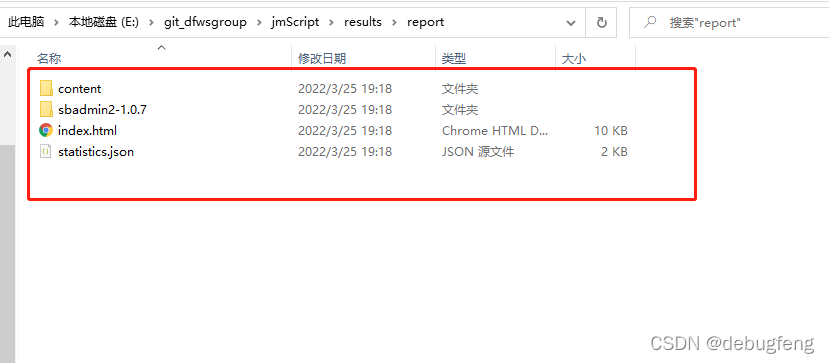
Task: Expand chevron after 本地磁盘 (E:) breadcrumb
Action: click(151, 22)
